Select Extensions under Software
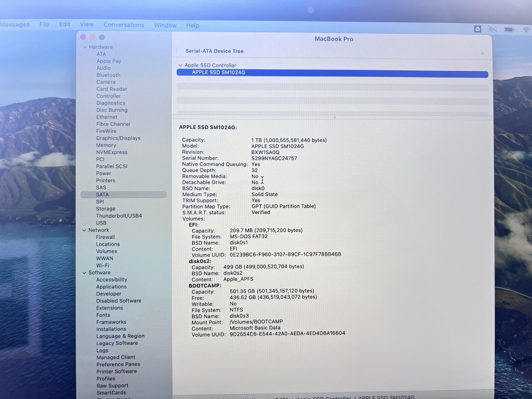 [x=109, y=308]
